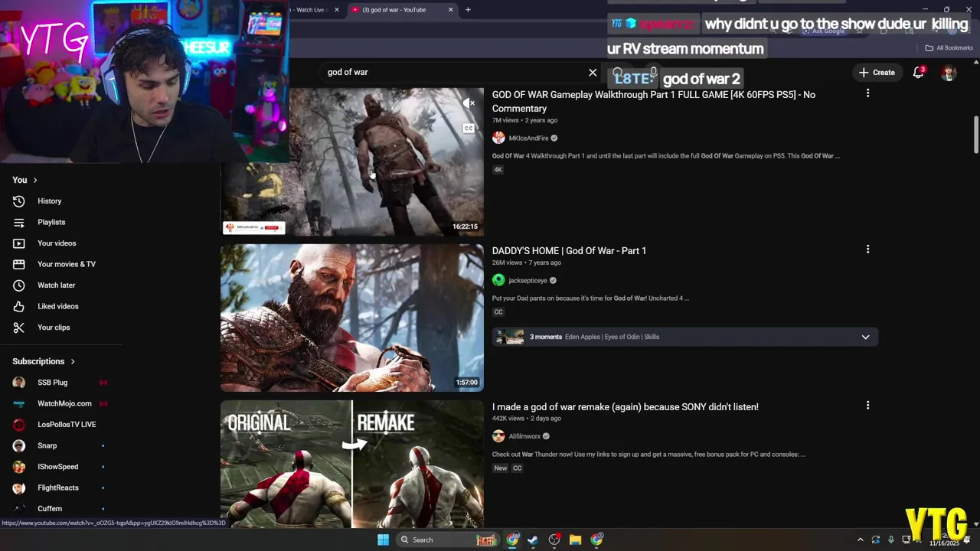Close the god of war YouTube tab
This screenshot has height=551, width=980.
[450, 10]
